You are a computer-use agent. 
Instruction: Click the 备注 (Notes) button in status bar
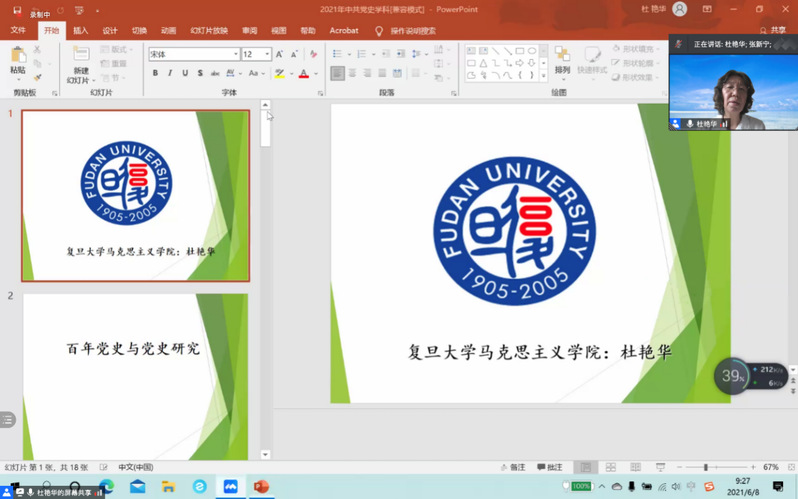(x=512, y=467)
